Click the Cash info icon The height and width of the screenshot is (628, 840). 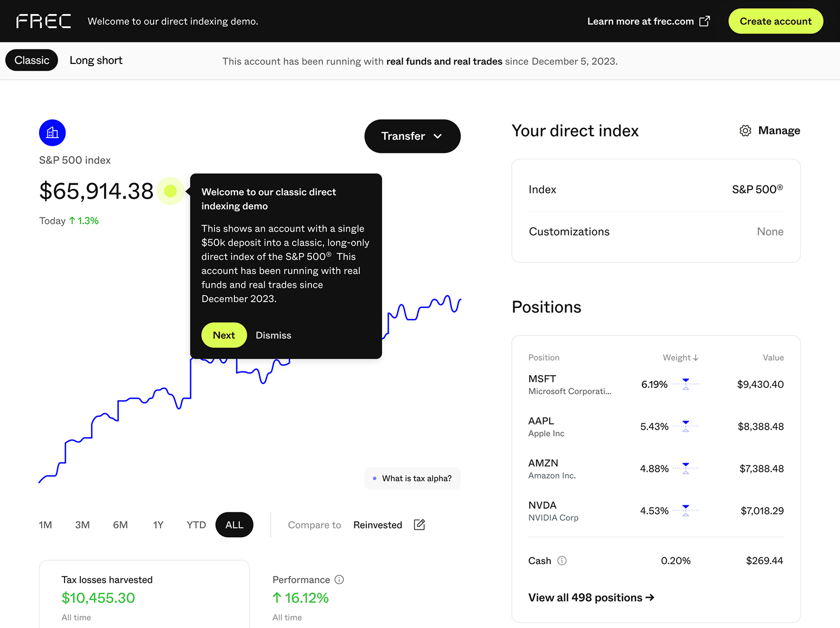562,561
